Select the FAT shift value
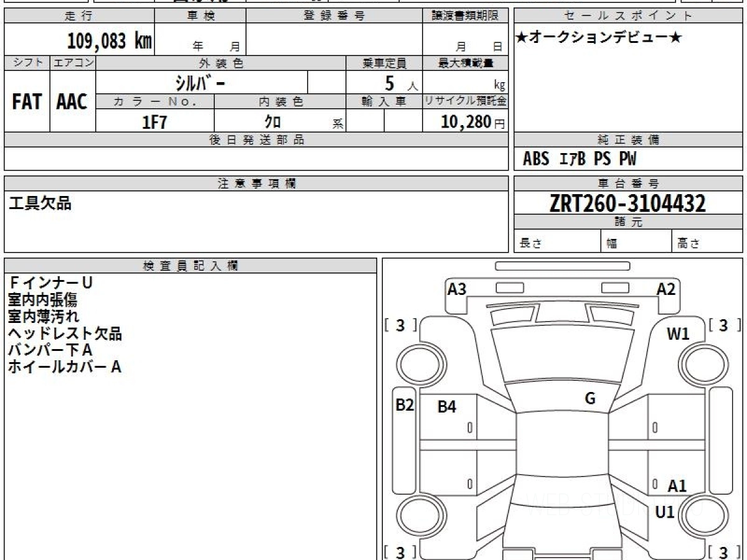Screen dimensions: 747x560 [27, 102]
